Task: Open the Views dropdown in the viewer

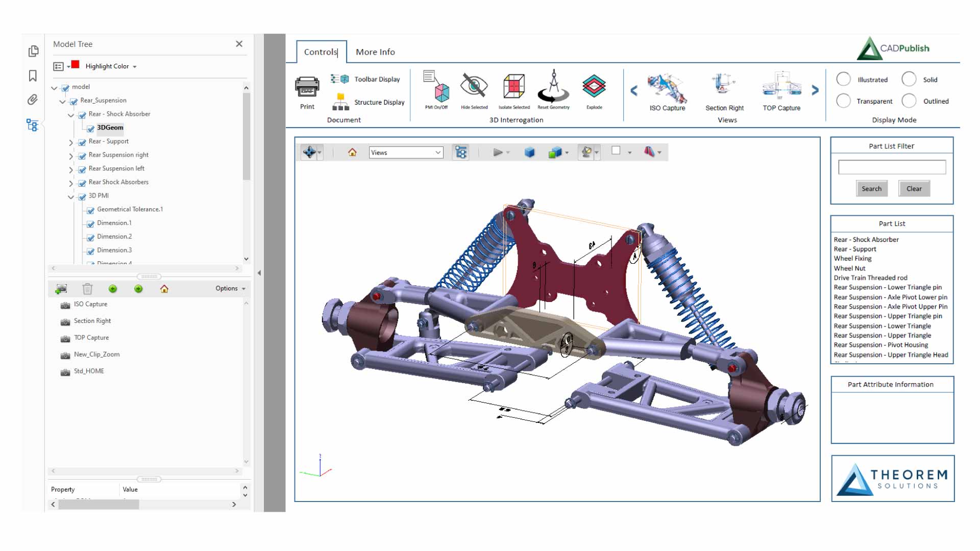Action: point(406,152)
